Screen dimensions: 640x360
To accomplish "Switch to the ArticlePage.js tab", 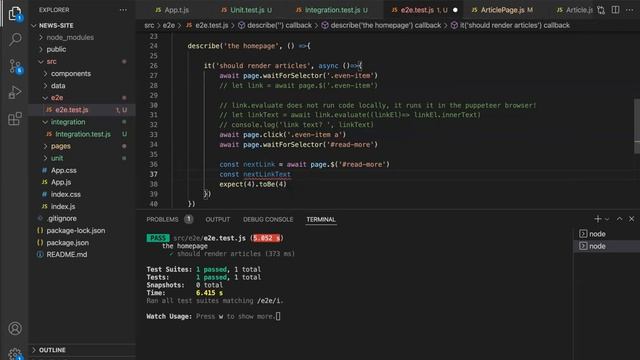I will coord(502,10).
